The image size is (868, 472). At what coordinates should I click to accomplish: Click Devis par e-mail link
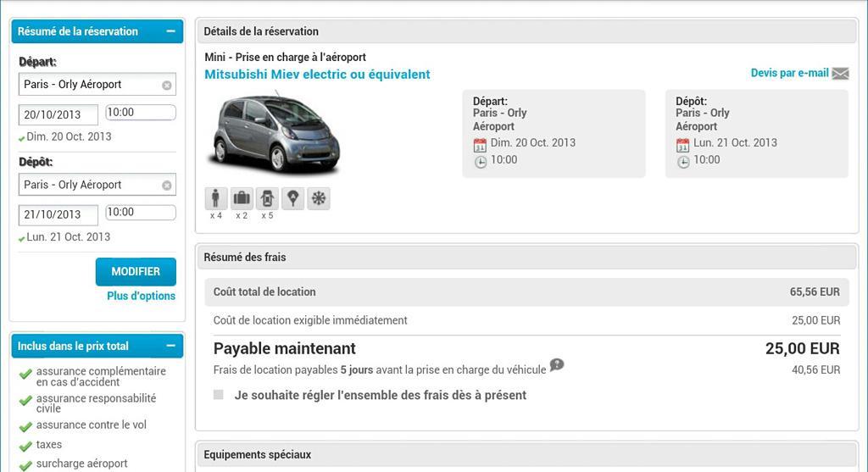coord(789,73)
